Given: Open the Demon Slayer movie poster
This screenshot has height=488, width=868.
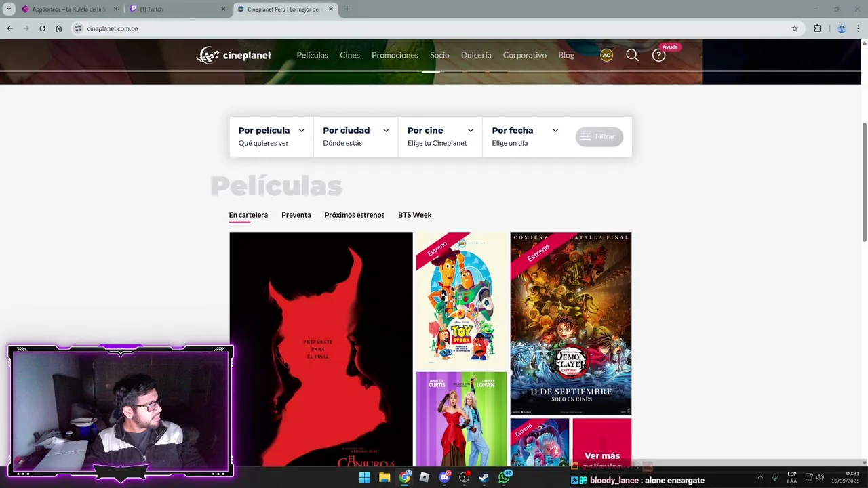Looking at the screenshot, I should [x=570, y=323].
